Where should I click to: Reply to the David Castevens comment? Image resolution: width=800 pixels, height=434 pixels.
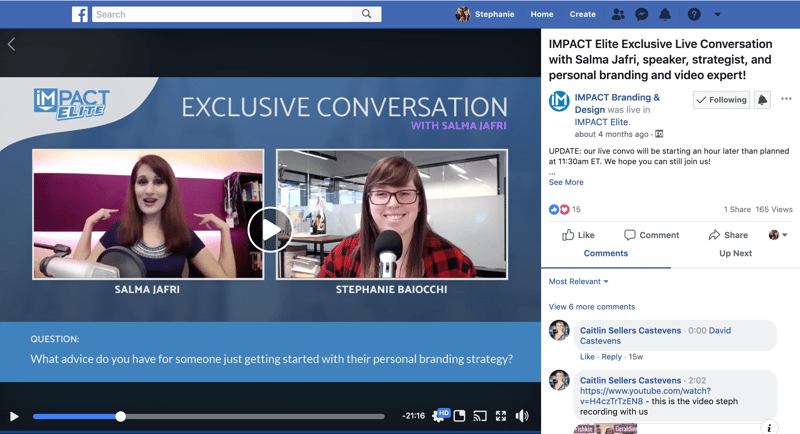(x=611, y=357)
